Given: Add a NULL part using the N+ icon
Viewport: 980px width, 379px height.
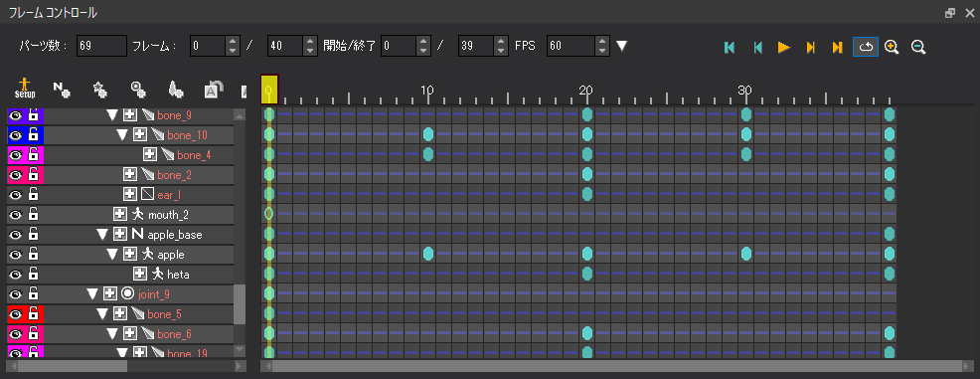Looking at the screenshot, I should (x=62, y=91).
